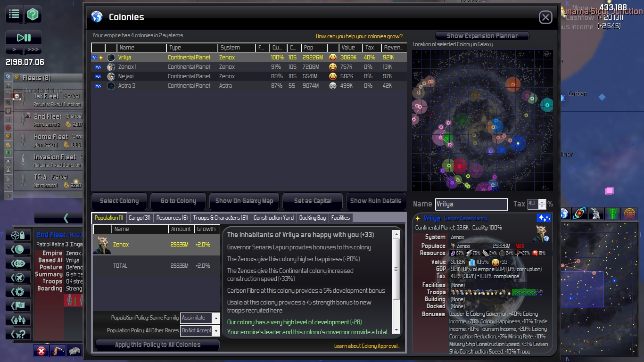Click the Set as Capital button
Screen dimensions: 644x362
tap(313, 201)
